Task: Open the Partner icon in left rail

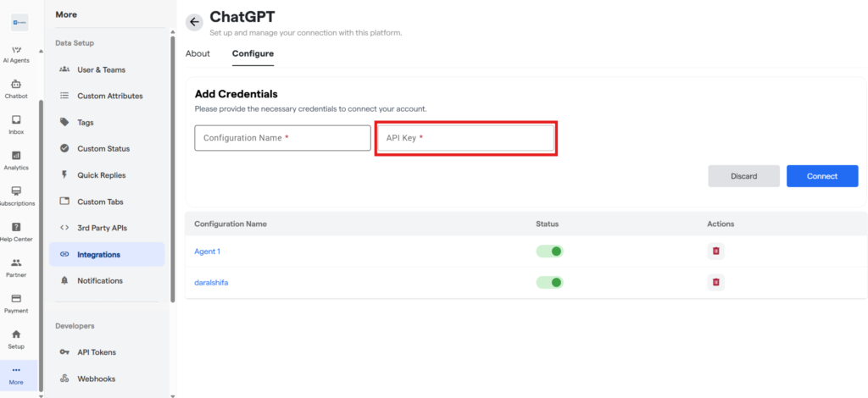Action: [16, 263]
